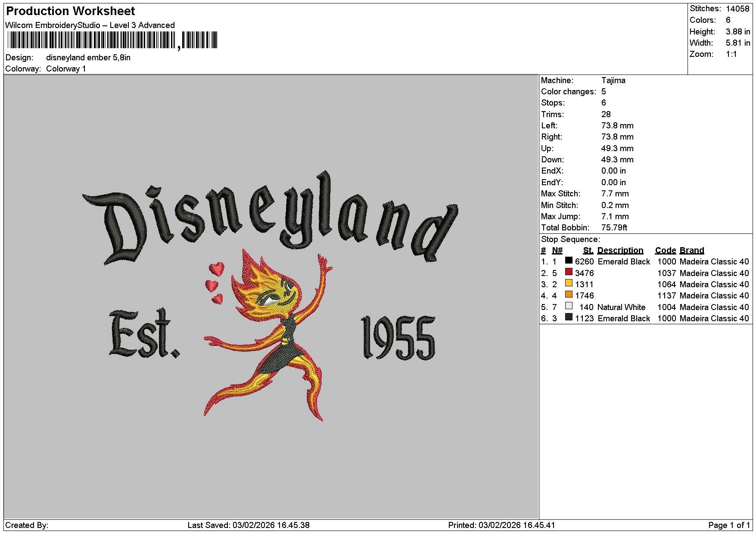Click the stitch count 3476 in row 2
The height and width of the screenshot is (534, 756).
pyautogui.click(x=585, y=273)
